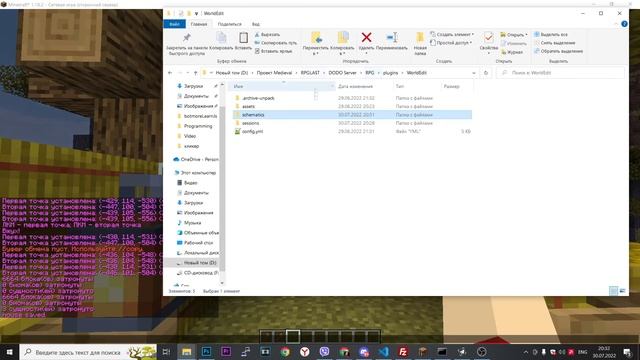Viewport: 640px width, 360px height.
Task: Click the Переименовать rename button
Action: coord(391,41)
